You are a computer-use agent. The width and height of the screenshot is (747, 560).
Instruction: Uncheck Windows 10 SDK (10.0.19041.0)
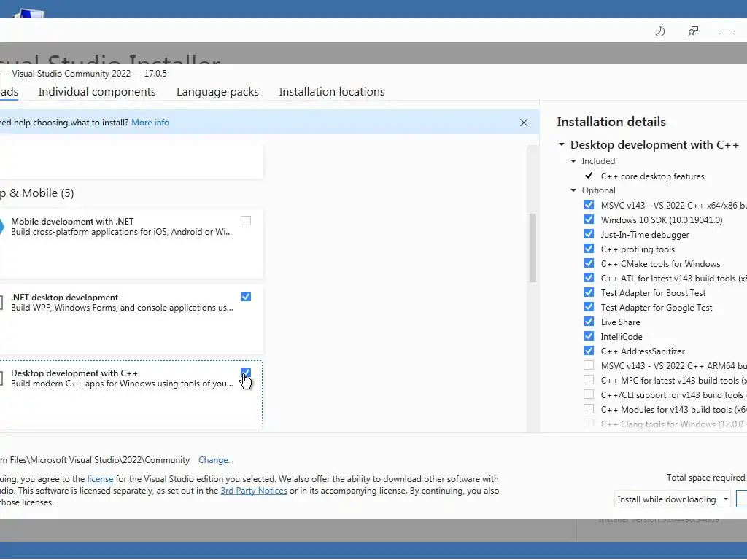tap(589, 219)
